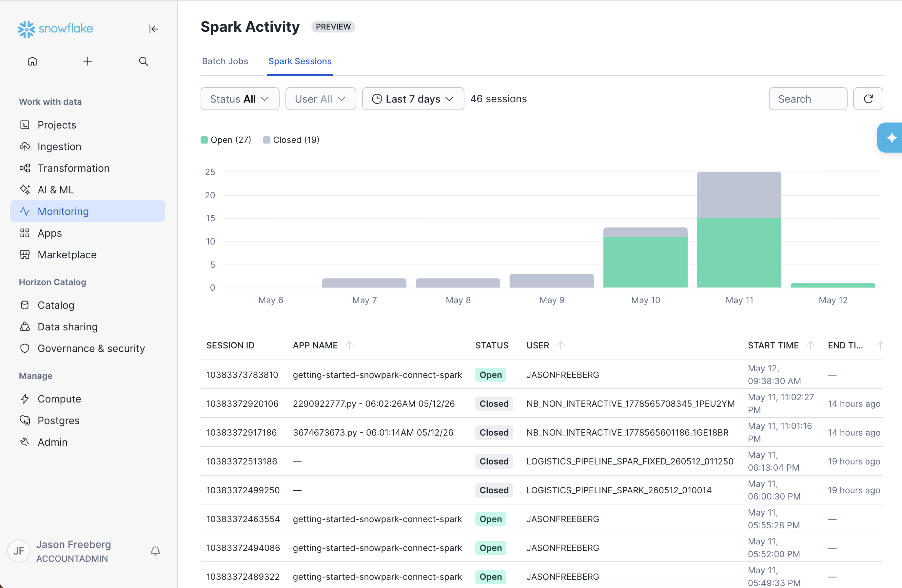
Task: Open the sidebar search magnifier
Action: point(143,61)
